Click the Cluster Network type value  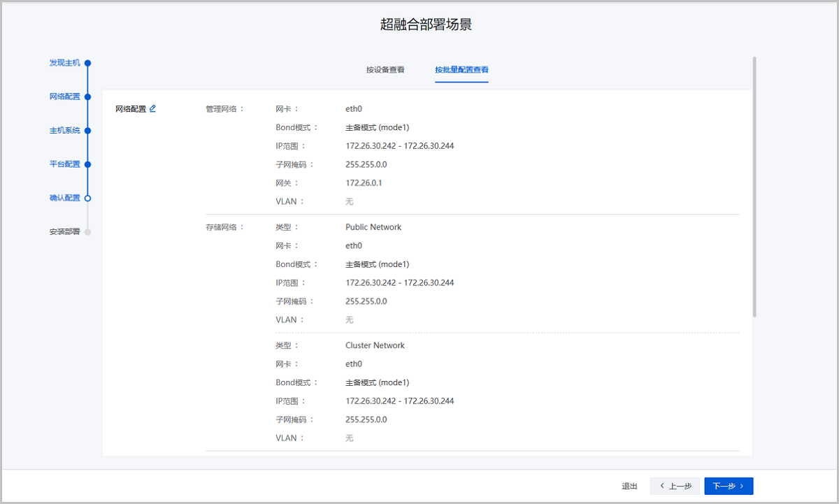(x=375, y=345)
